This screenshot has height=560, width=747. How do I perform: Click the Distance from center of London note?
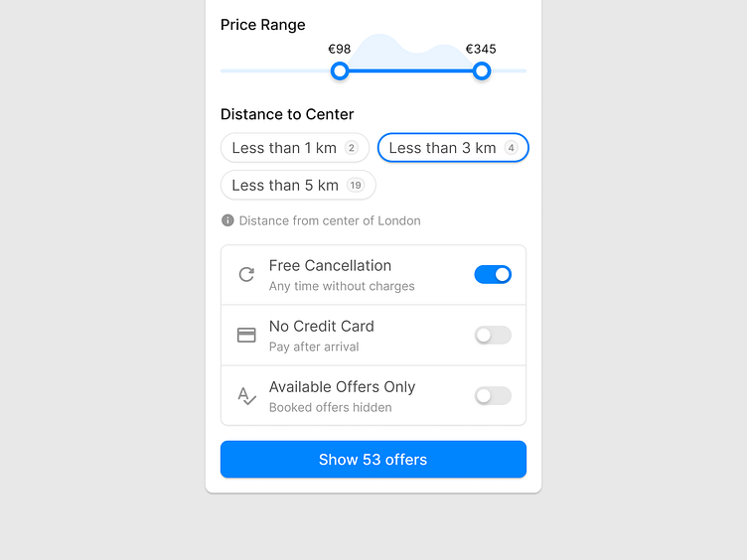(x=330, y=221)
